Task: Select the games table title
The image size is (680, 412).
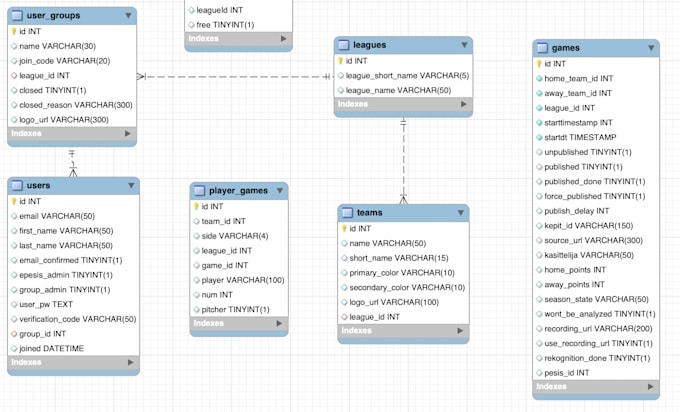Action: [x=566, y=48]
